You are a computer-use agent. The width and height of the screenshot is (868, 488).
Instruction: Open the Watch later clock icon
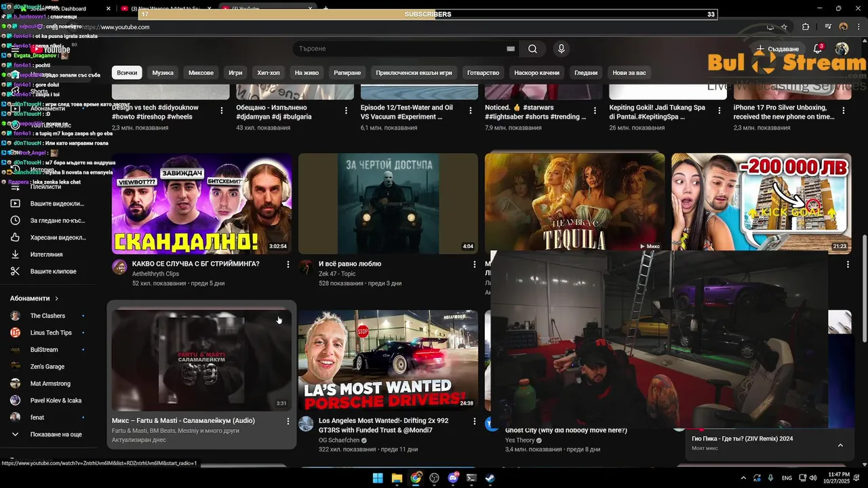[x=15, y=220]
